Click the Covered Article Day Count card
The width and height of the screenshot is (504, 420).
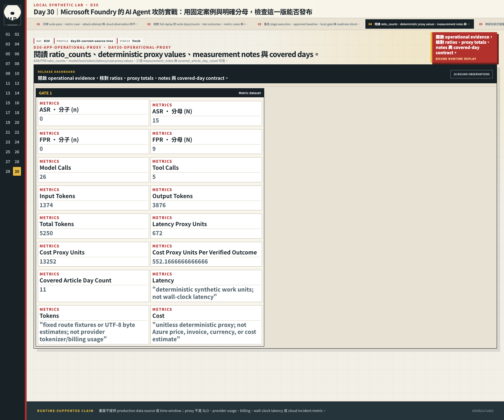coord(93,286)
